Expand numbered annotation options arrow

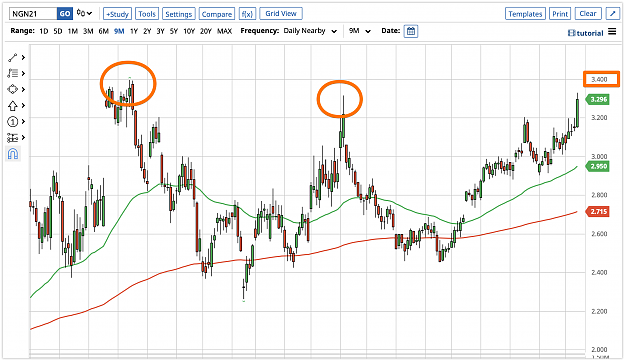24,122
